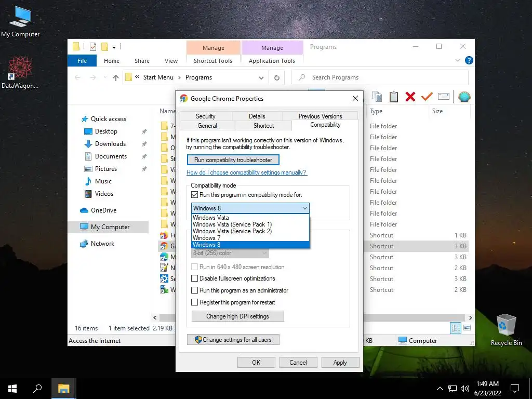Viewport: 532px width, 399px height.
Task: Open Customize Quick Access Toolbar dropdown
Action: tap(114, 47)
